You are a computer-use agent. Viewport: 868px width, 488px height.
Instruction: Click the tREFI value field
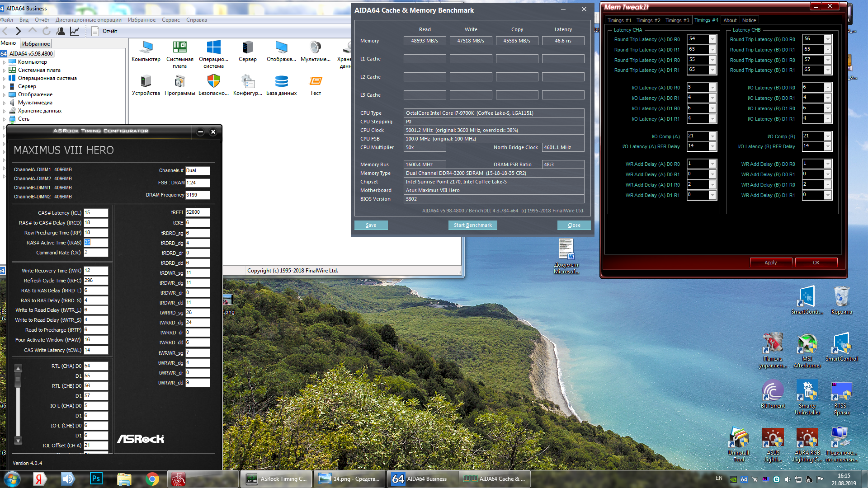click(x=197, y=212)
